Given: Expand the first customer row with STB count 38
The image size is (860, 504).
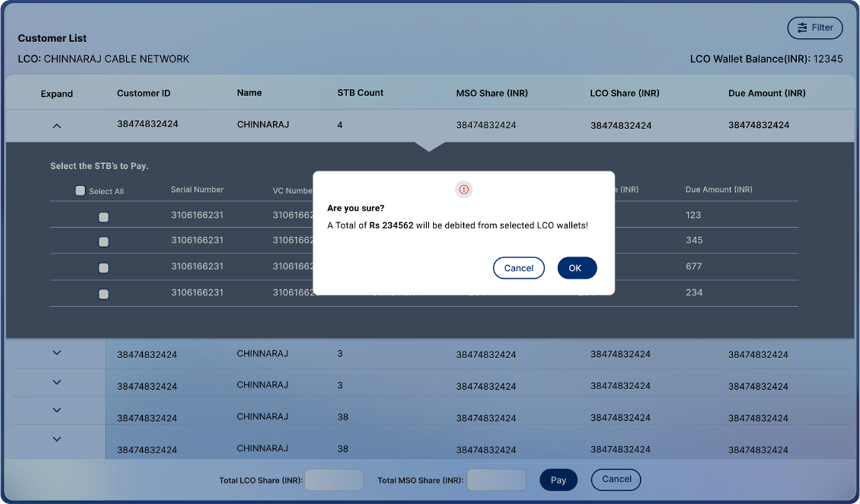Looking at the screenshot, I should [57, 410].
